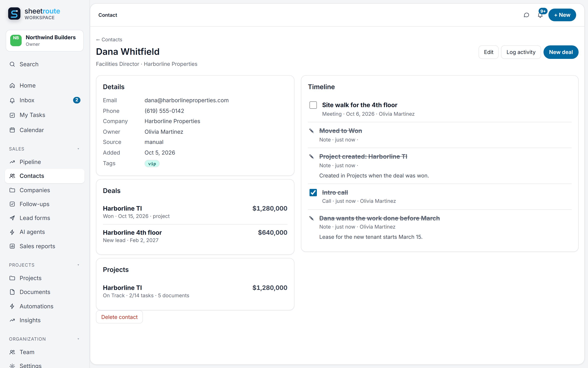Open Sales reports in the sidebar
588x368 pixels.
[45, 246]
